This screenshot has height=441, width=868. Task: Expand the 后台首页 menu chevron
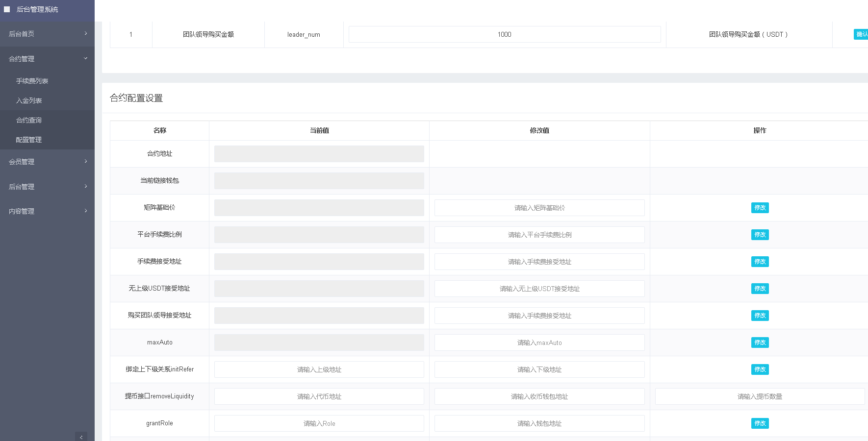point(86,33)
